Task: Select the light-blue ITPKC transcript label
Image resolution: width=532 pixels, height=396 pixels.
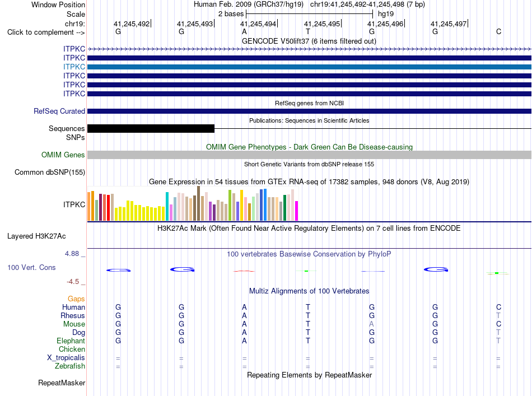Action: click(x=74, y=67)
